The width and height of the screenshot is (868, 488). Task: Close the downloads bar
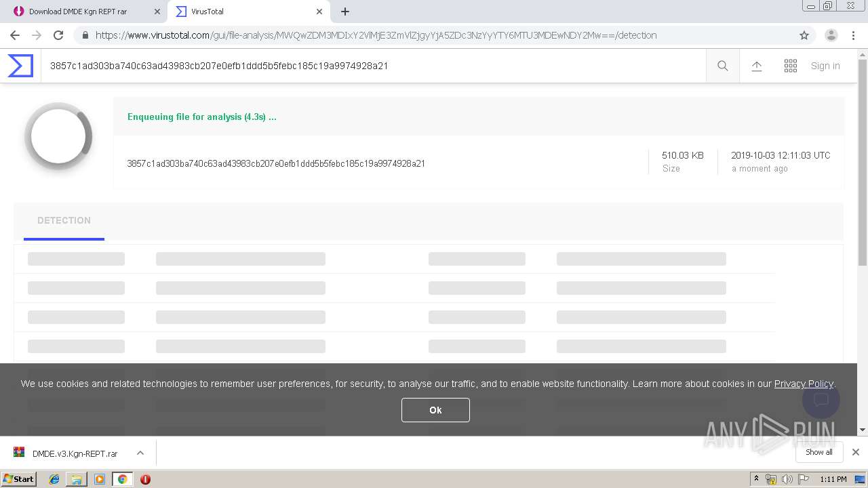(856, 452)
